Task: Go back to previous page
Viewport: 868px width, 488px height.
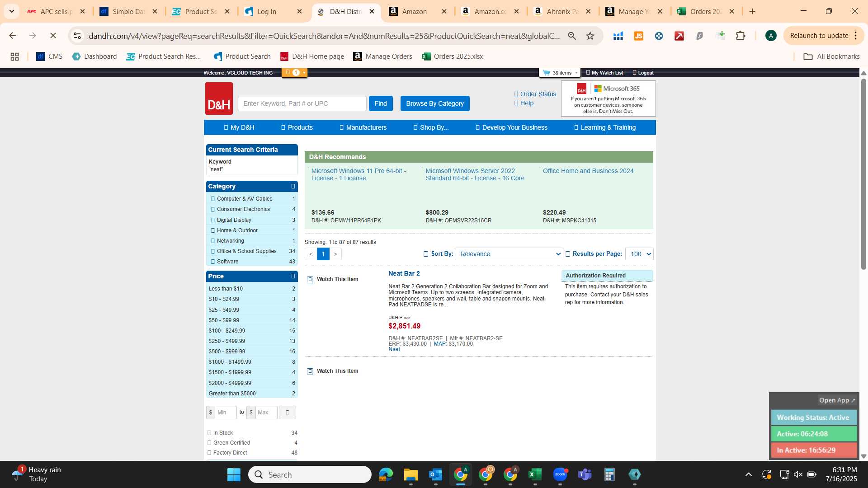Action: 13,36
